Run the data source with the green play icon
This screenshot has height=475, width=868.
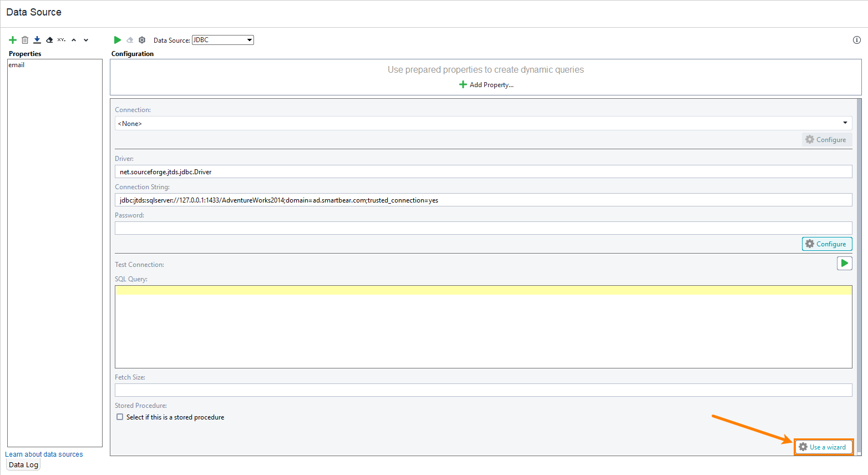pyautogui.click(x=117, y=39)
